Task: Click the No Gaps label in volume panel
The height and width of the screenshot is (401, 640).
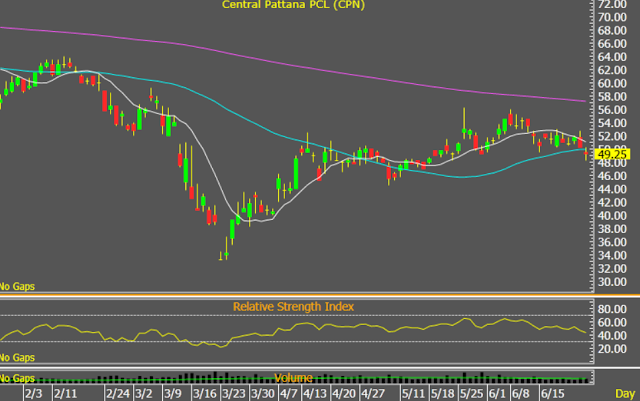Action: tap(17, 378)
